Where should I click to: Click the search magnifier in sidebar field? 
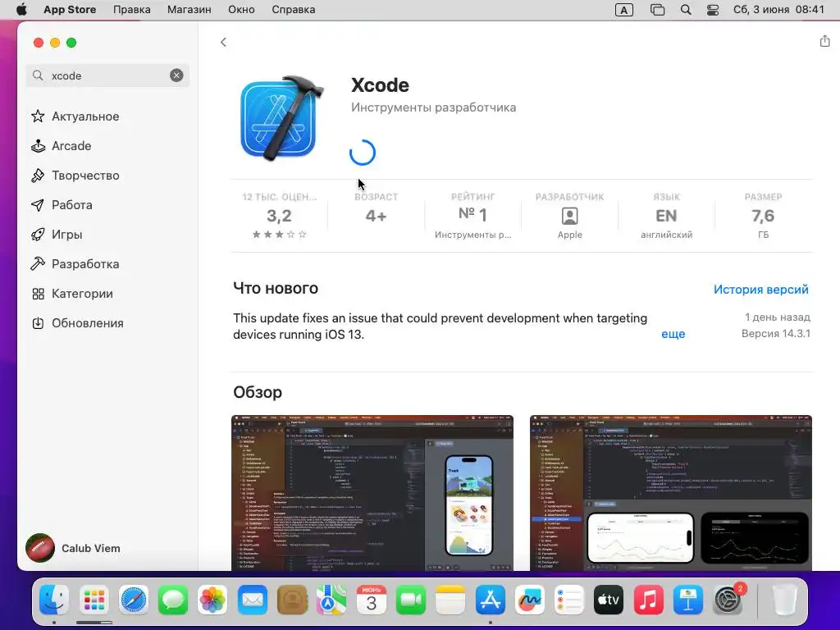[38, 75]
